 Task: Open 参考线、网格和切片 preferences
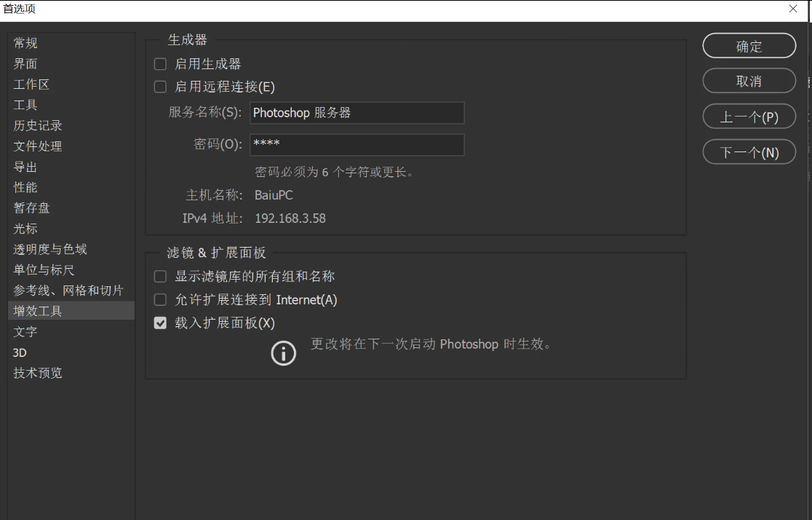(68, 291)
